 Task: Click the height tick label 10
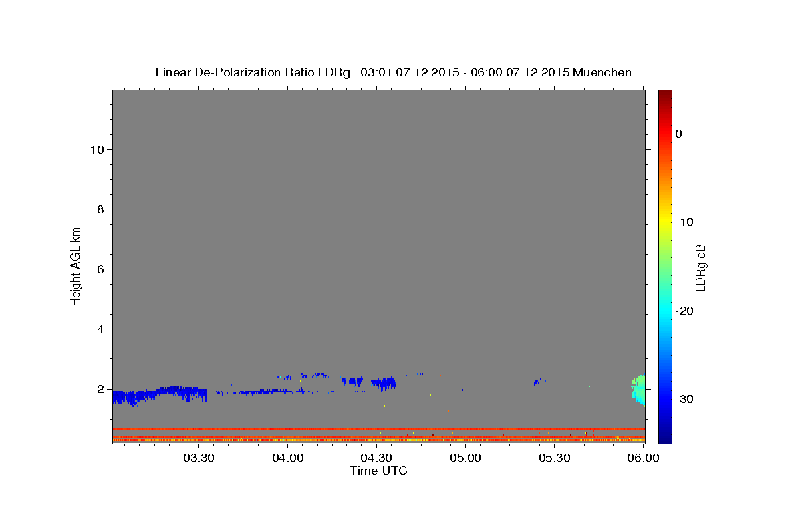pos(96,149)
